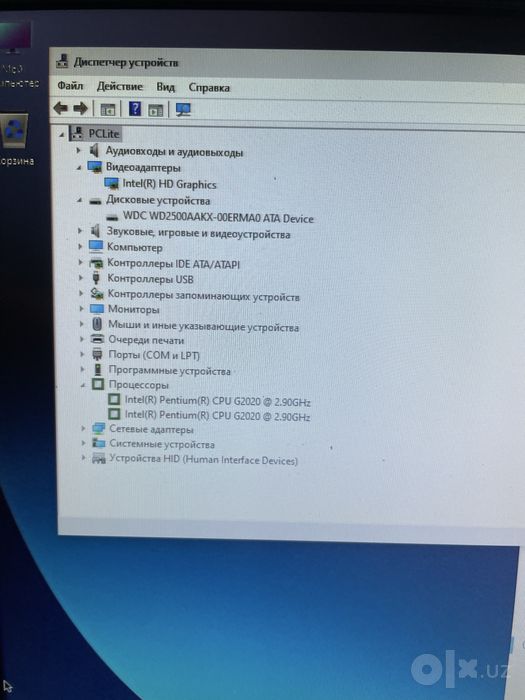Click the hard drive icon of WDC WD2500AAKX
This screenshot has height=700, width=525.
(112, 218)
